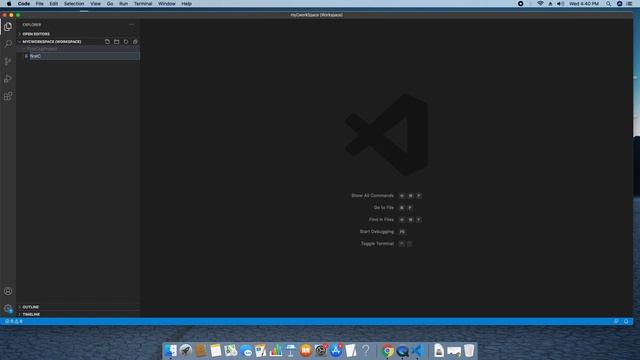
Task: Open the Window menu
Action: pyautogui.click(x=167, y=4)
